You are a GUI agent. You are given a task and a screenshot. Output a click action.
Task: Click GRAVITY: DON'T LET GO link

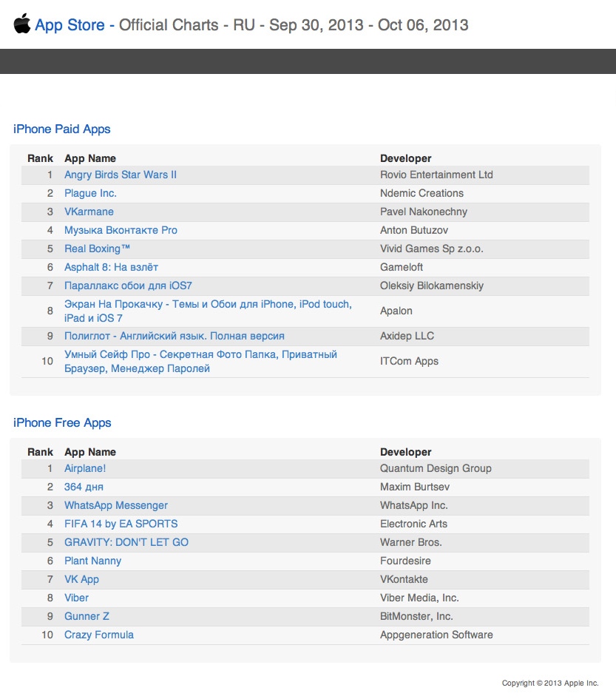click(126, 543)
